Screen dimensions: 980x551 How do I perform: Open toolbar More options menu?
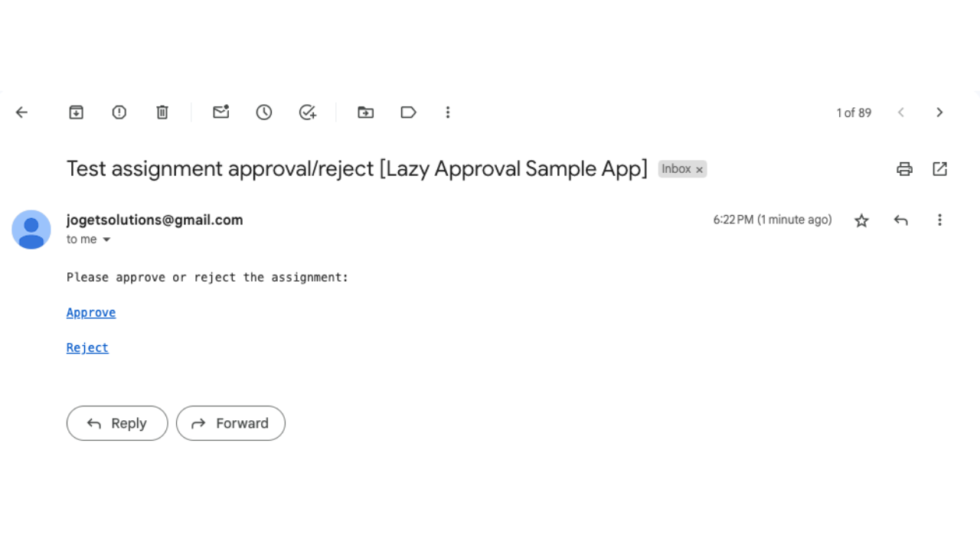point(448,112)
